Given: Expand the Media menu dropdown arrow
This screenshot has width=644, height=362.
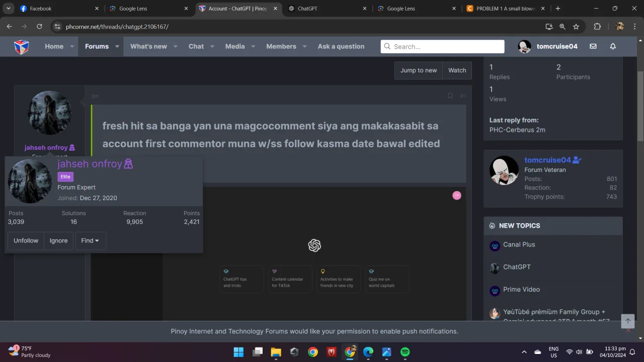Looking at the screenshot, I should click(x=253, y=46).
